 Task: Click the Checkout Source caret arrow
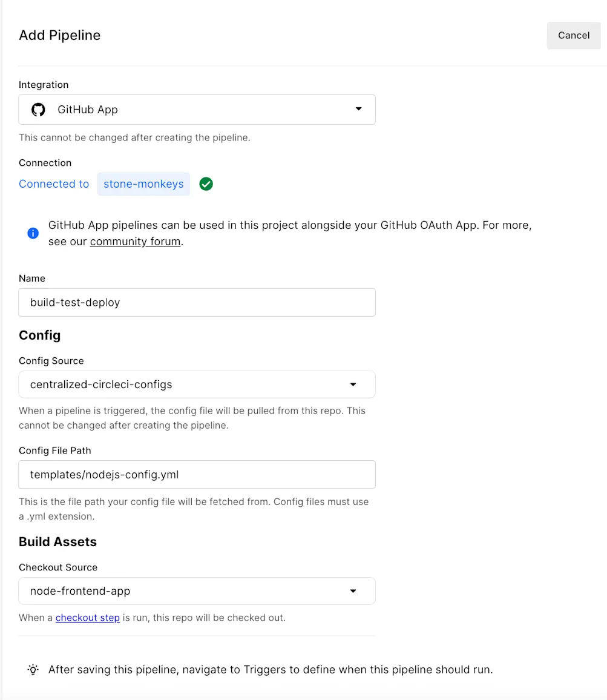353,591
